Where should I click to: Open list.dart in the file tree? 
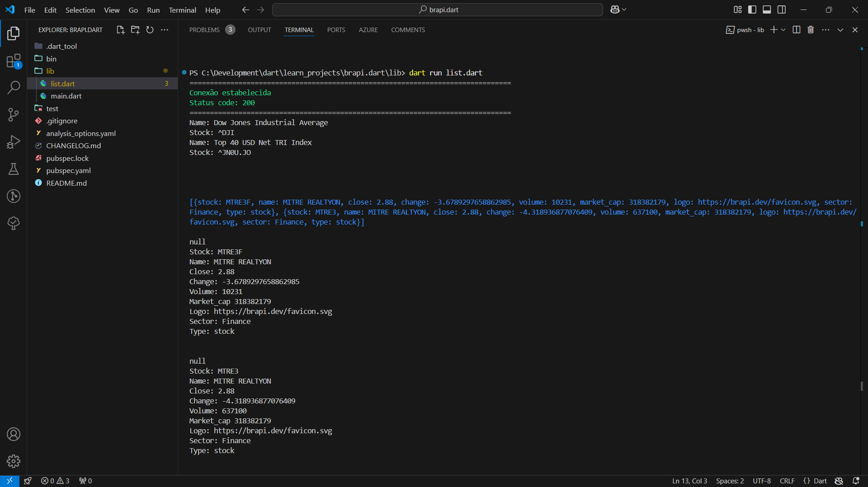(103, 84)
